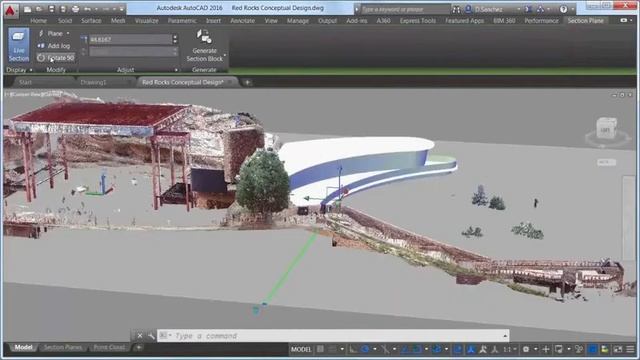Open the BIM 360 ribbon tab

(x=504, y=20)
